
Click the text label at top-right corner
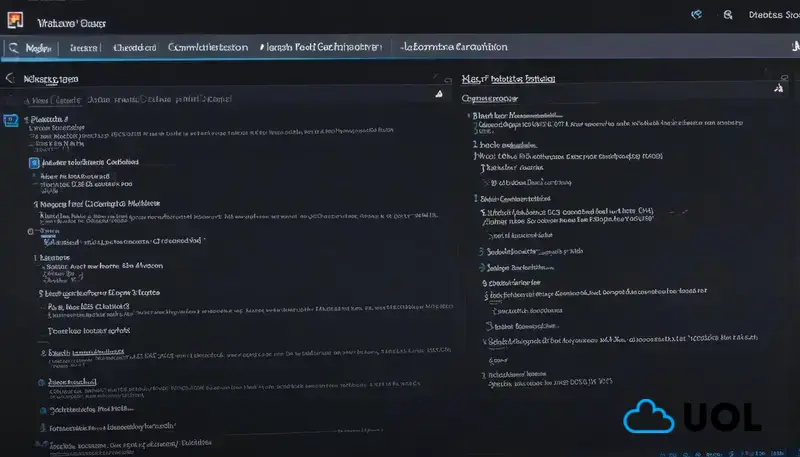(774, 15)
